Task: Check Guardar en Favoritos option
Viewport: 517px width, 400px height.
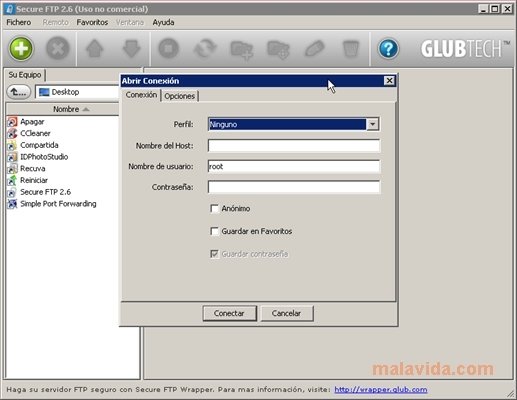Action: [214, 231]
